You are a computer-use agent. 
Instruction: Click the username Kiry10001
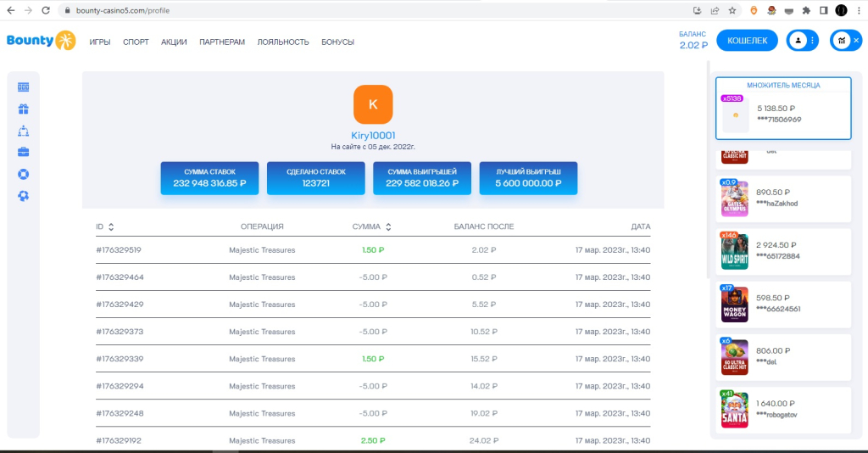pyautogui.click(x=373, y=136)
